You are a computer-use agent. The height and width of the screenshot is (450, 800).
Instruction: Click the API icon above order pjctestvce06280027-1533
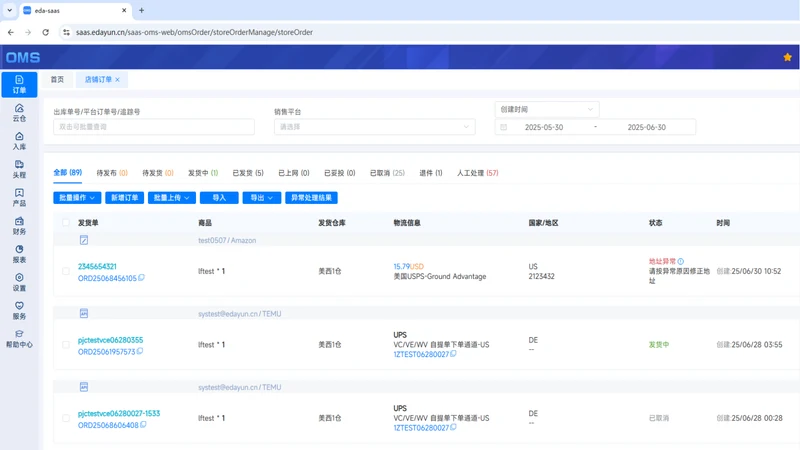(84, 387)
